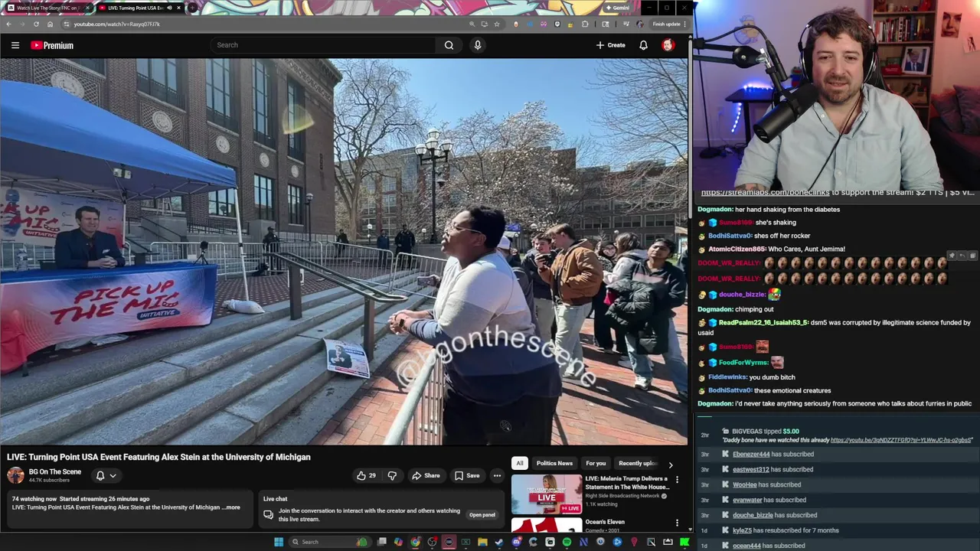980x551 pixels.
Task: Submit search with the magnifier button
Action: click(x=449, y=45)
